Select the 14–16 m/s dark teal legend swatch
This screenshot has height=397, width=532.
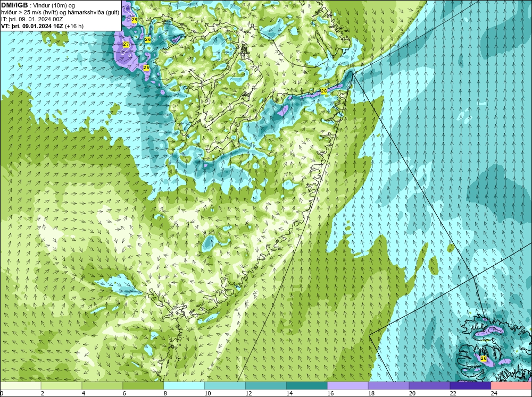point(307,386)
